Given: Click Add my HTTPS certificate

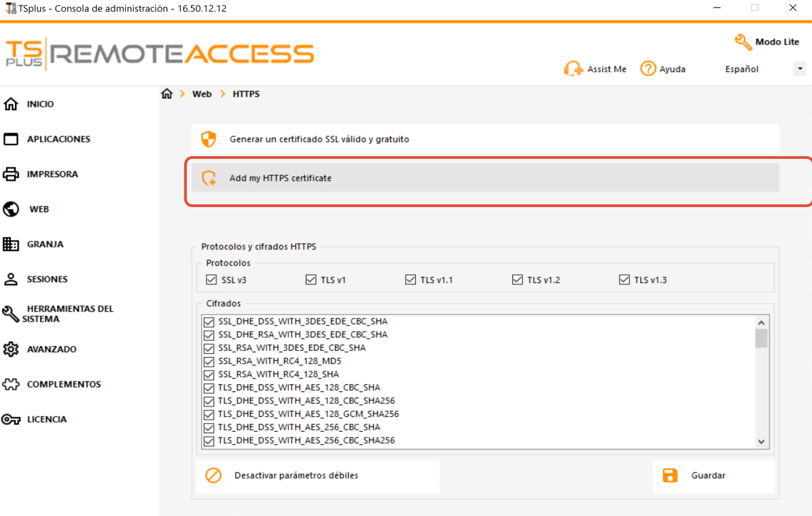Looking at the screenshot, I should [x=485, y=178].
